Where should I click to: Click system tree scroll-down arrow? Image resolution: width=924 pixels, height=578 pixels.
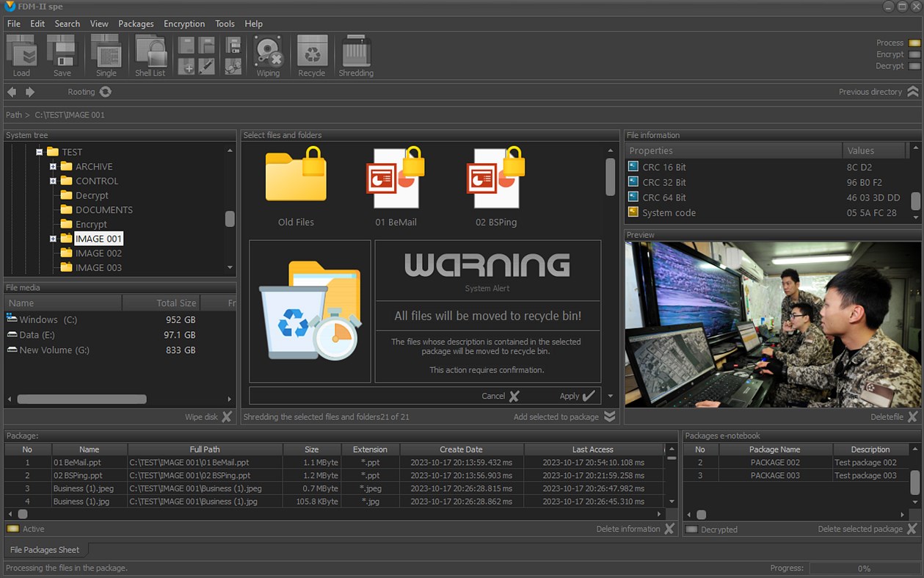pos(230,268)
